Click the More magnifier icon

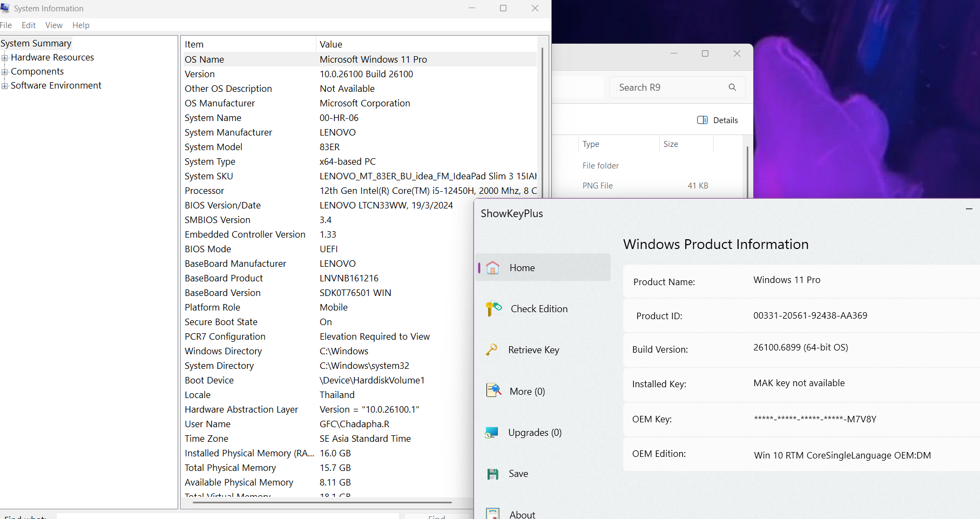point(494,391)
